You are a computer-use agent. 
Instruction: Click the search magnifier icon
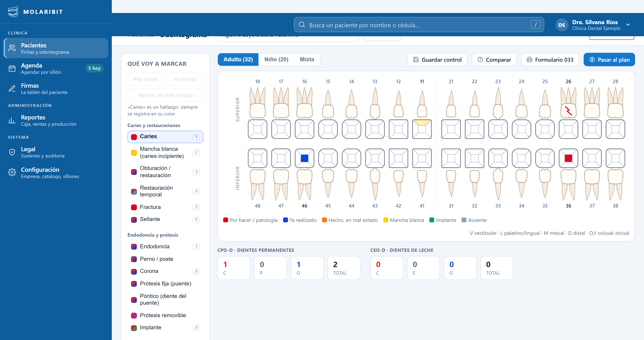tap(302, 25)
